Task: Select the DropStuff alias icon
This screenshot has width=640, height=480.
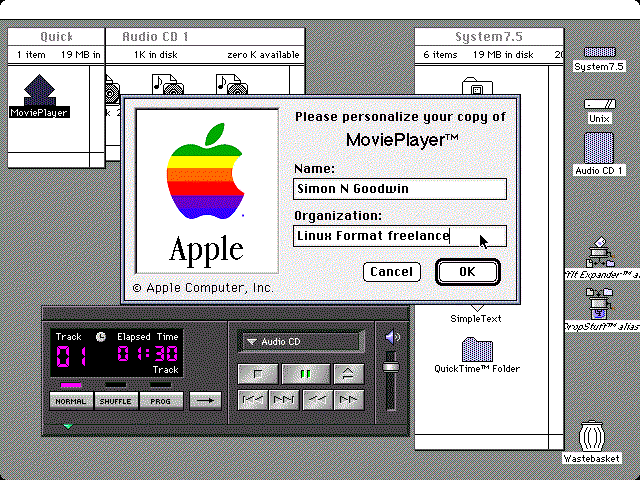Action: [600, 304]
